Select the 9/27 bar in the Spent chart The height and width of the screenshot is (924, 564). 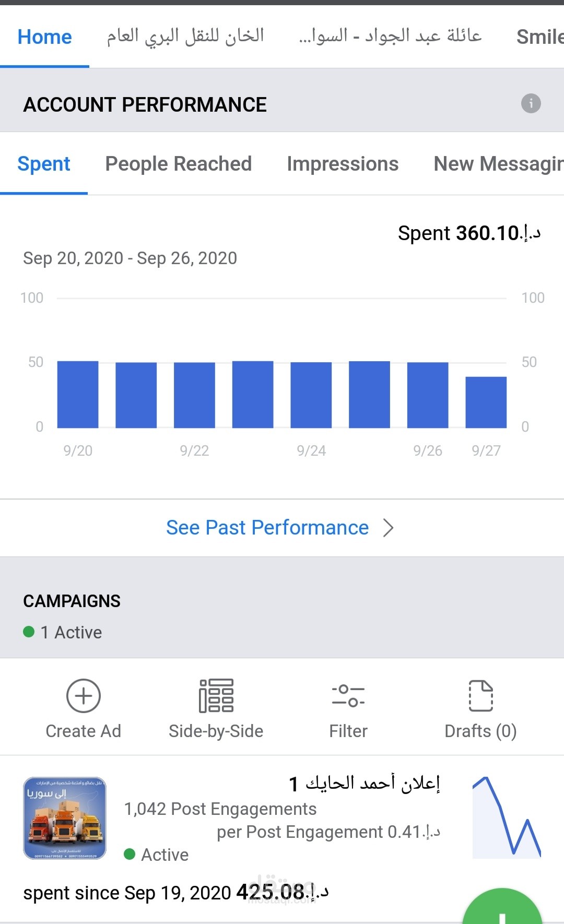tap(486, 402)
